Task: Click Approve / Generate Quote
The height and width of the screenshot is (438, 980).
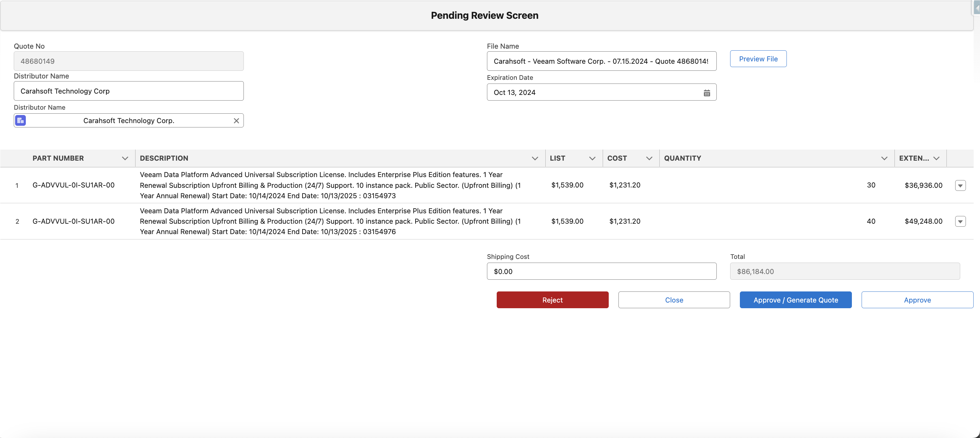Action: tap(795, 300)
